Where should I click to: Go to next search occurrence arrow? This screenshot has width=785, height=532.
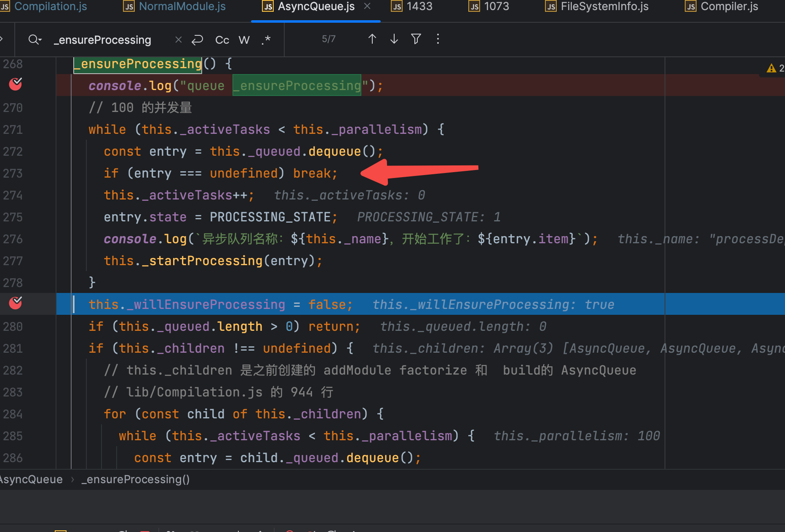click(394, 39)
